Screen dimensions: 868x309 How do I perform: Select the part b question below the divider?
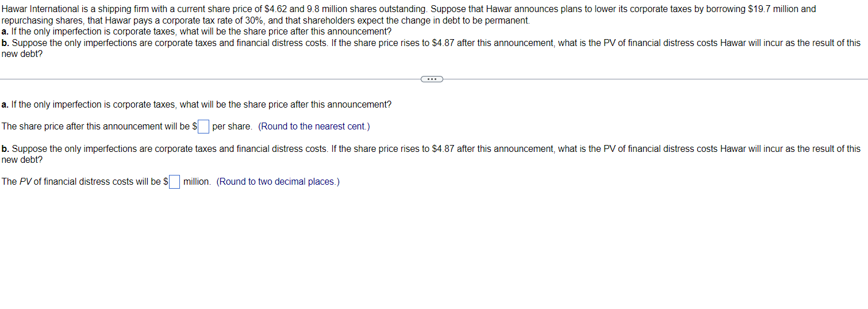(431, 154)
